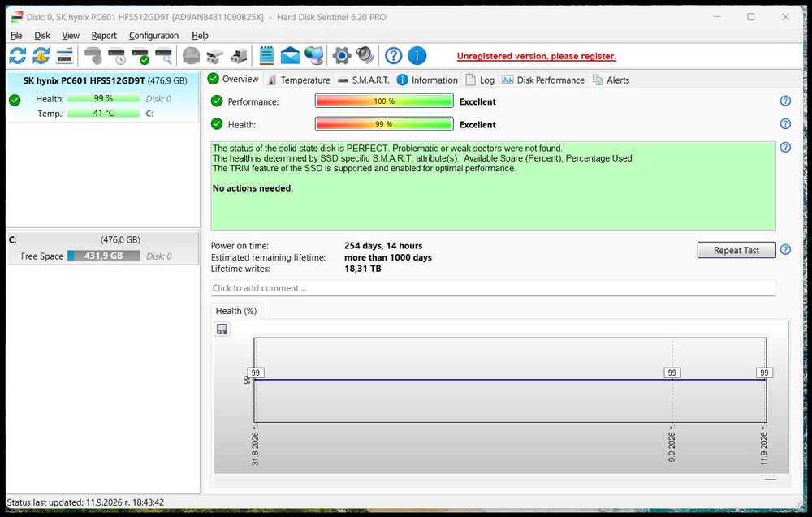Click the grayed disk stethoscope test icon
The height and width of the screenshot is (517, 812).
tap(93, 55)
